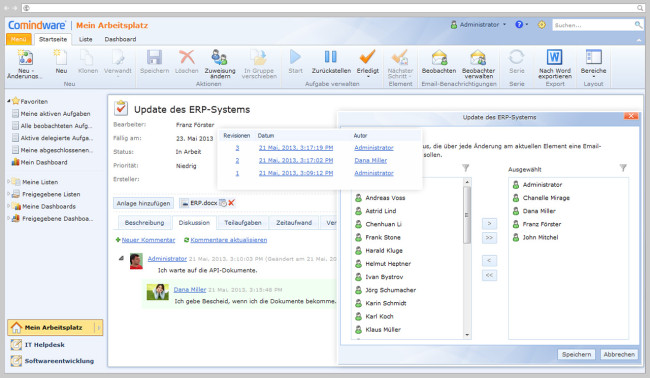Viewport: 650px width, 378px height.
Task: Export with Nach Word exportieren icon
Action: coord(555,57)
